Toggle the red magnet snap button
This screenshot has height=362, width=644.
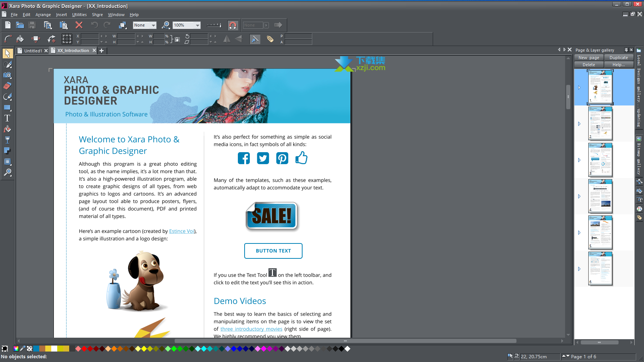click(x=233, y=25)
